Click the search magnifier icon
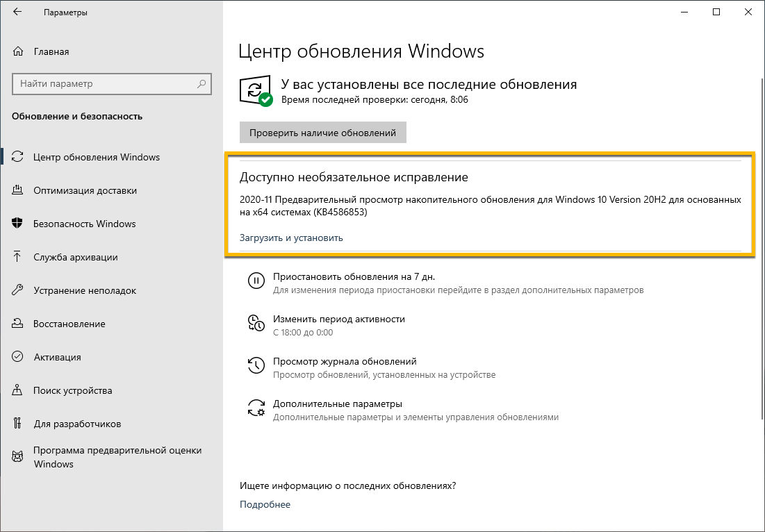 point(201,84)
